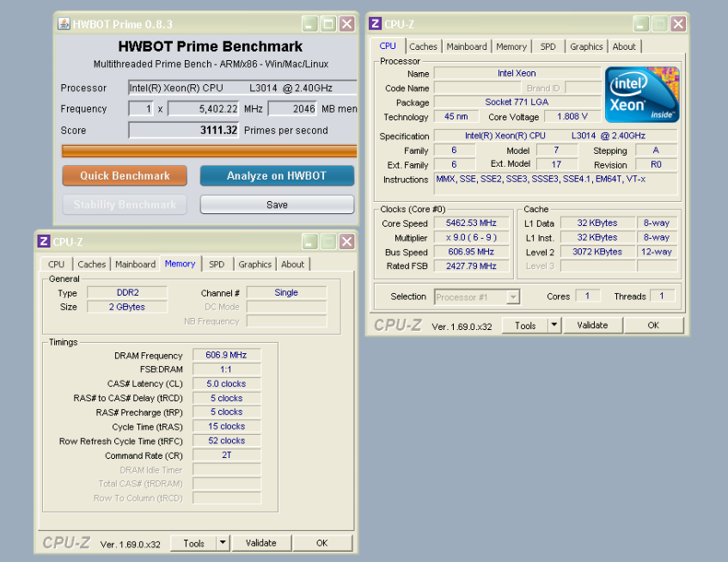Switch to Mainboard tab in CPU-Z Memory window
This screenshot has width=728, height=562.
pos(135,264)
